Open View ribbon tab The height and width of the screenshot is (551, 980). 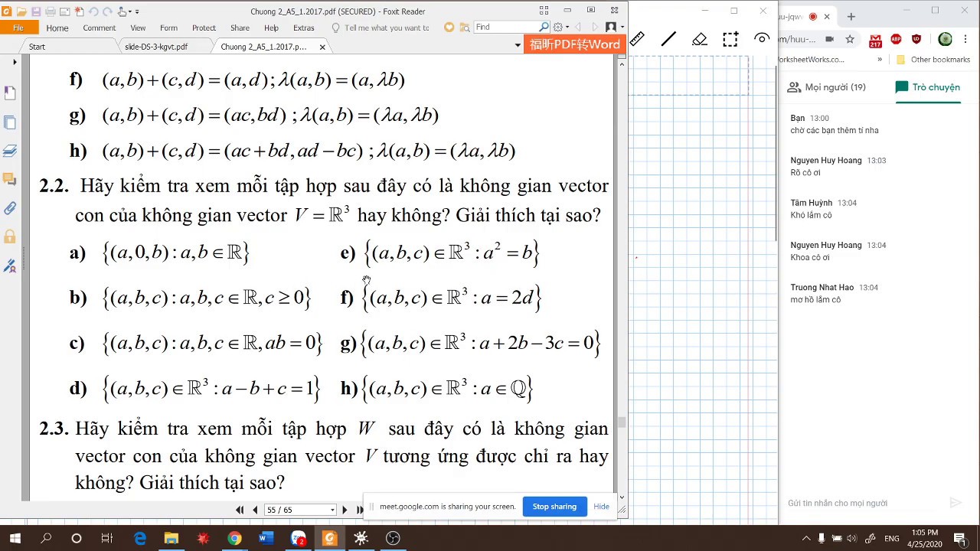point(138,28)
